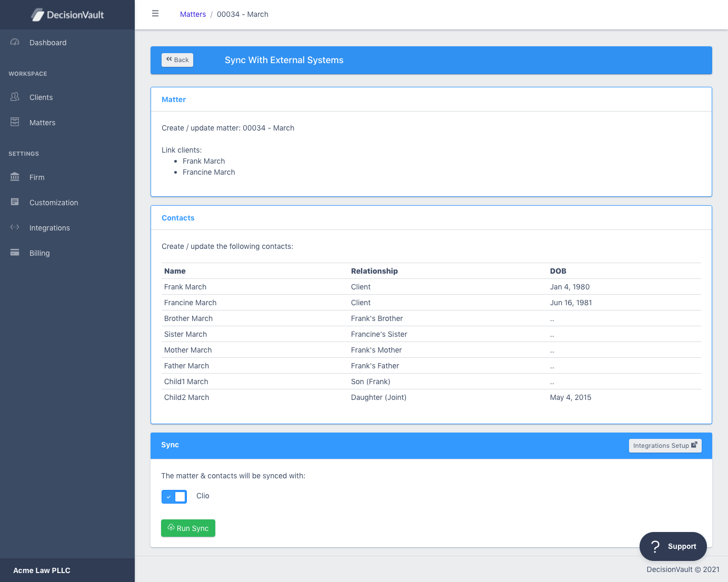Open Dashboard via its gauge icon
Viewport: 728px width, 582px height.
pyautogui.click(x=15, y=42)
